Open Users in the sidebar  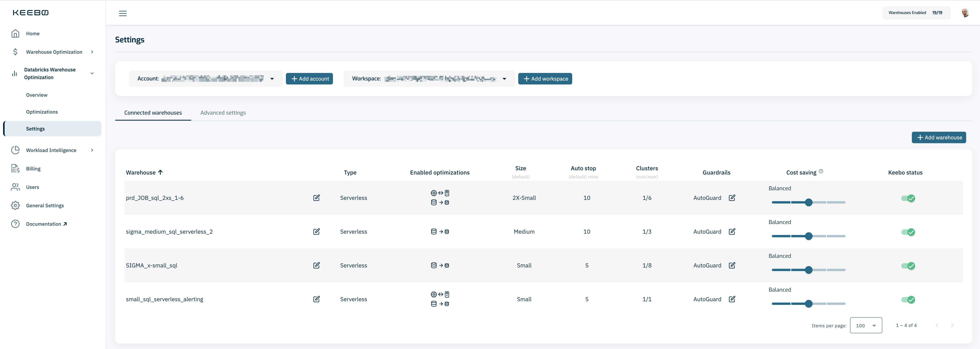[x=32, y=187]
